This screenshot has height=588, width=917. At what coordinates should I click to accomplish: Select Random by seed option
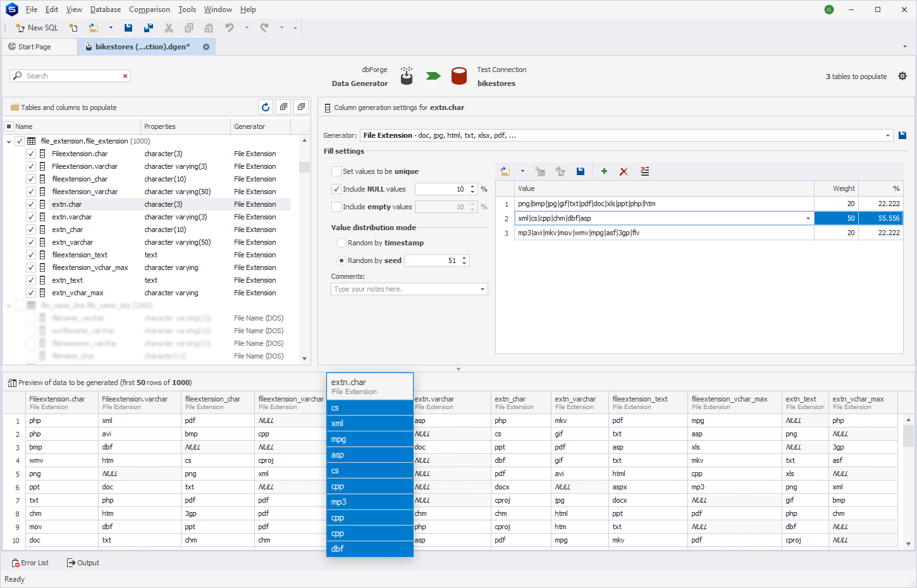[342, 260]
